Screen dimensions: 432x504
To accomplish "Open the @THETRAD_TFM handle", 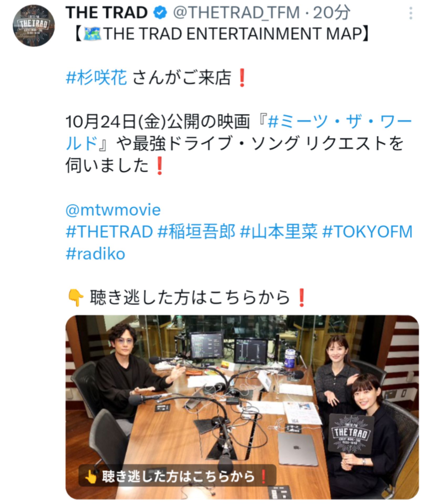I will [236, 13].
